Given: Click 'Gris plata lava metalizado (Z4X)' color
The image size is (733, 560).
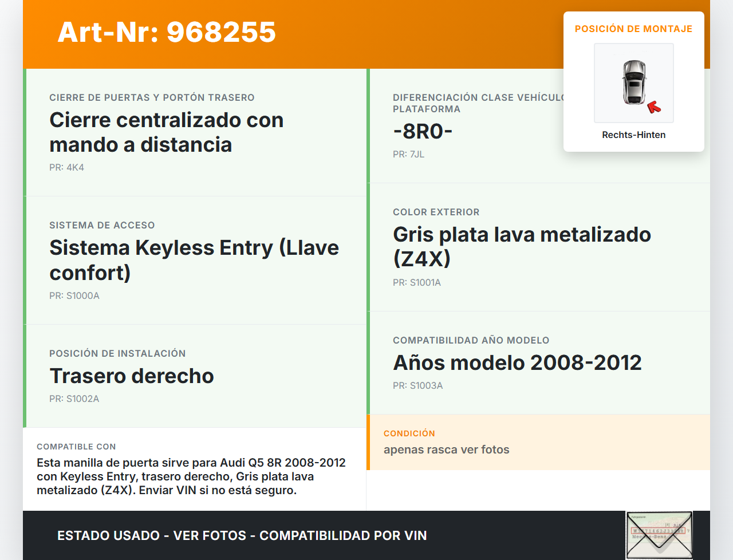Looking at the screenshot, I should click(x=521, y=246).
